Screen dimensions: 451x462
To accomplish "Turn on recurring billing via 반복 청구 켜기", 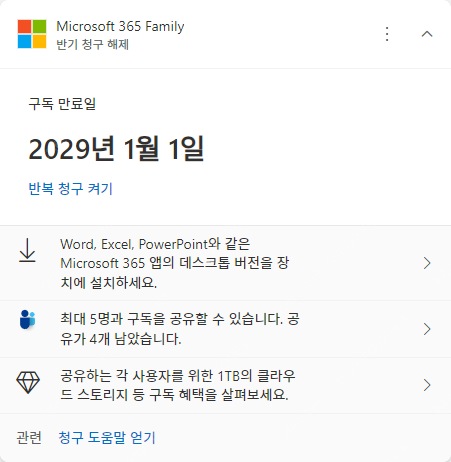I will click(x=71, y=189).
